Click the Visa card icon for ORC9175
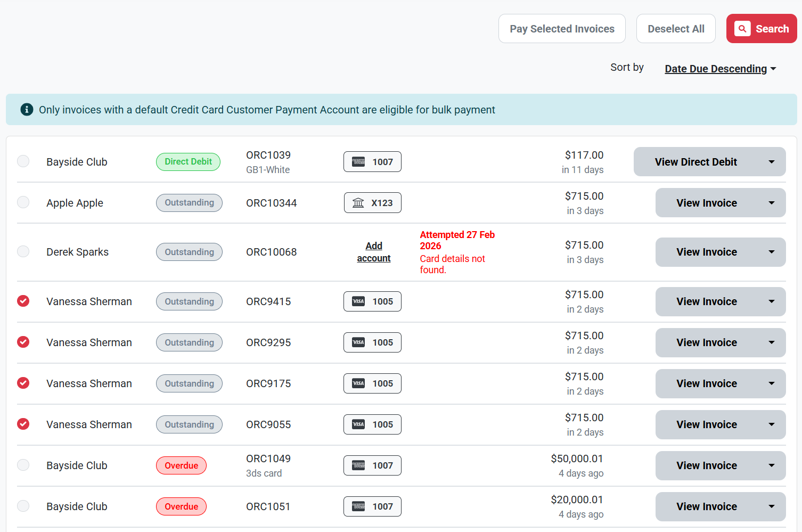This screenshot has height=532, width=802. (359, 383)
